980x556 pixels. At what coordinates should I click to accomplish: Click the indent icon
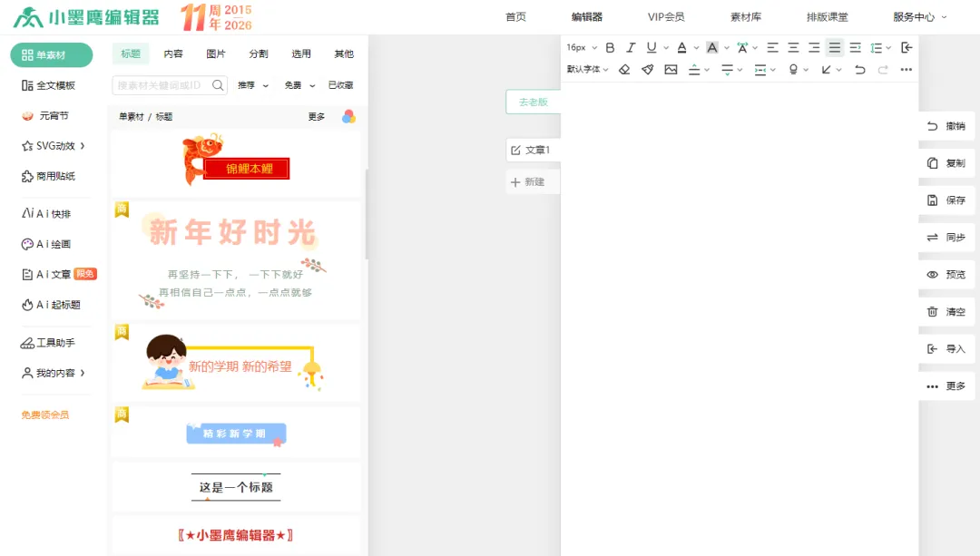click(x=855, y=47)
